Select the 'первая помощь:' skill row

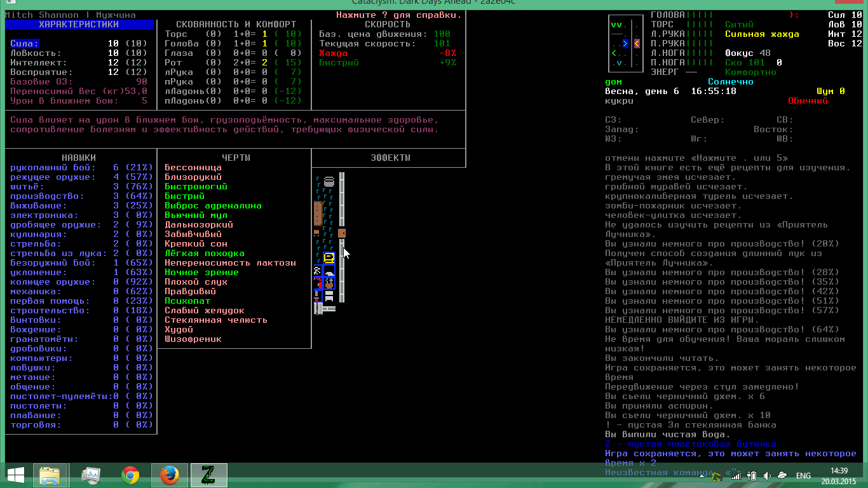coord(82,301)
